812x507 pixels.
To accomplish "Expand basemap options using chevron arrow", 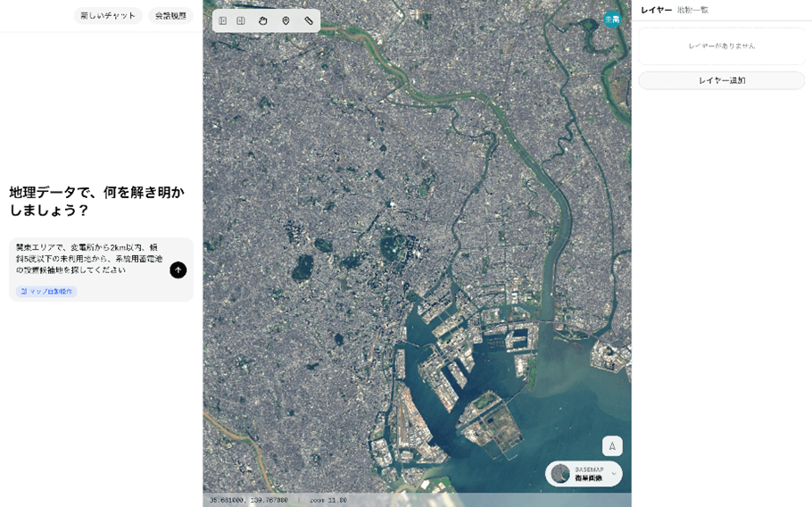I will pyautogui.click(x=614, y=474).
